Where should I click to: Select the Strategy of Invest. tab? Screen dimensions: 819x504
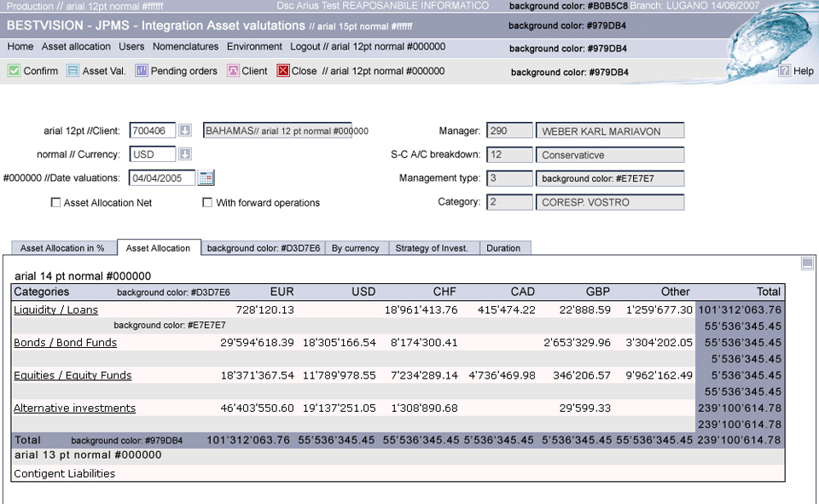(x=431, y=248)
